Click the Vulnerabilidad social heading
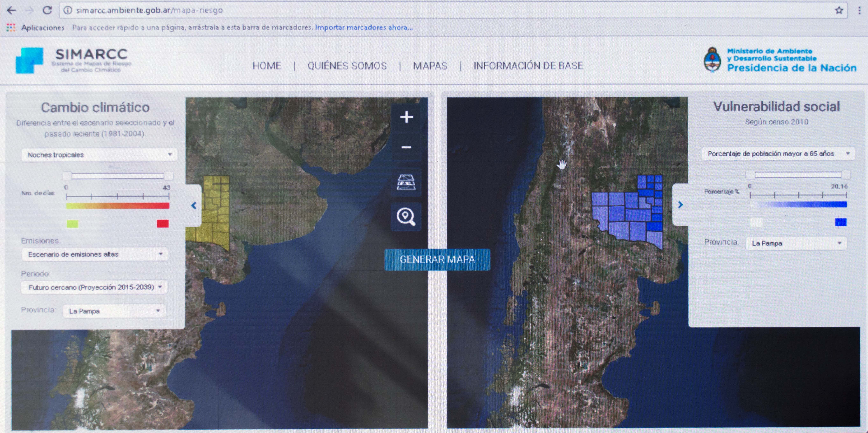 776,106
